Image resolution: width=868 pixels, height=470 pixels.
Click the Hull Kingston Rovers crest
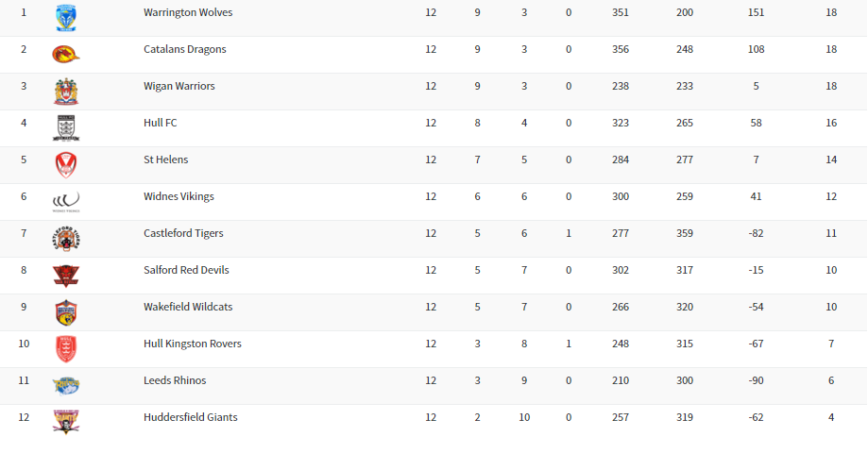66,348
